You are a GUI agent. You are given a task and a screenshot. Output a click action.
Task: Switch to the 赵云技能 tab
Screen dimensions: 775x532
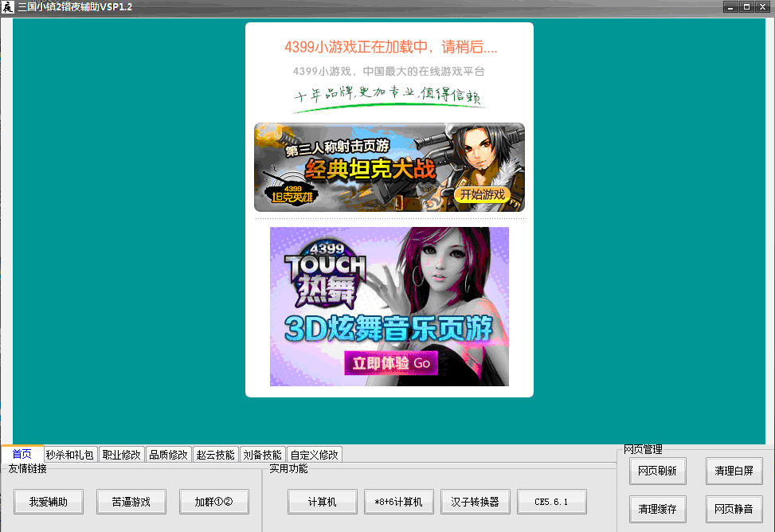216,455
